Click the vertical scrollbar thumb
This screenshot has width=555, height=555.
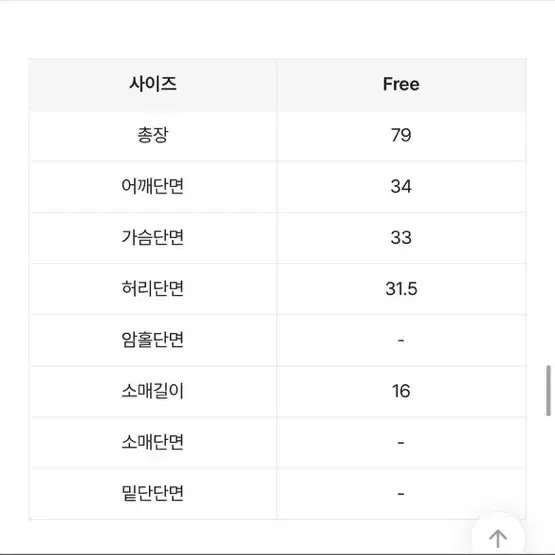pos(548,390)
